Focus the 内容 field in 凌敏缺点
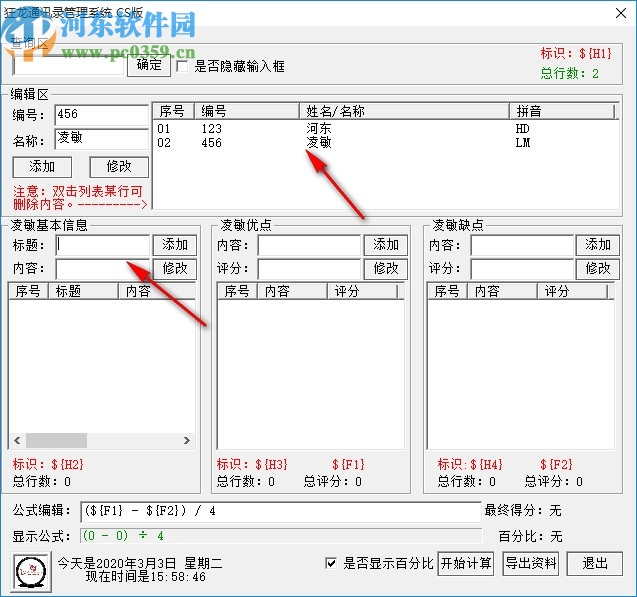Image resolution: width=637 pixels, height=597 pixels. tap(522, 245)
